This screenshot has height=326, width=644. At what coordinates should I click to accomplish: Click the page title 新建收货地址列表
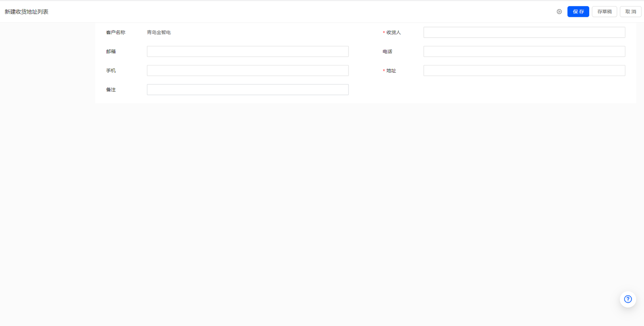click(27, 12)
